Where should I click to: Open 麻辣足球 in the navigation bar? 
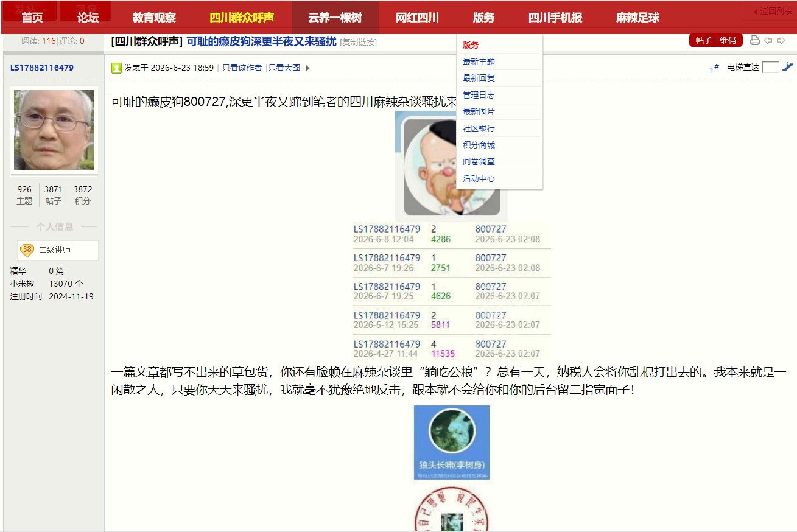point(637,18)
